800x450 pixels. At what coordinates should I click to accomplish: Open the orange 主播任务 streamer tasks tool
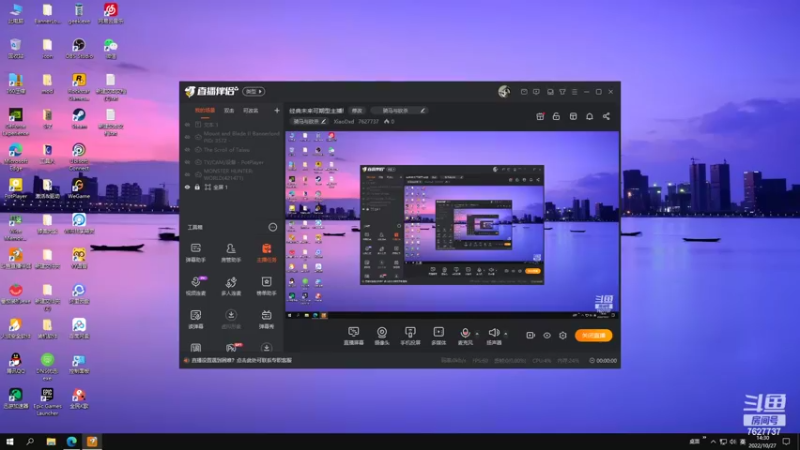click(266, 253)
